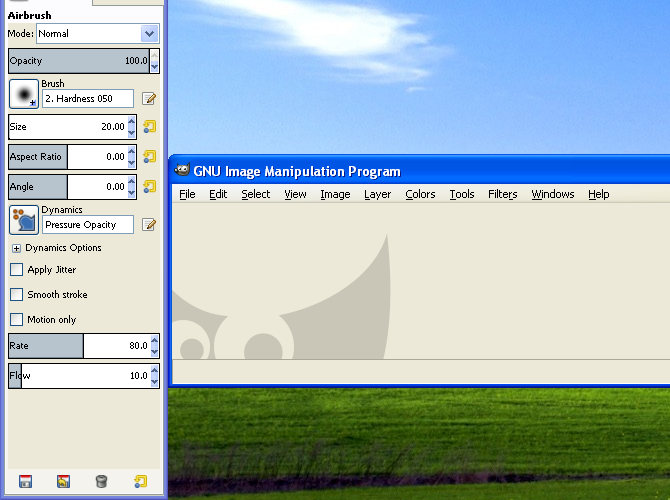Check the Motion only option
This screenshot has width=670, height=500.
coord(16,320)
